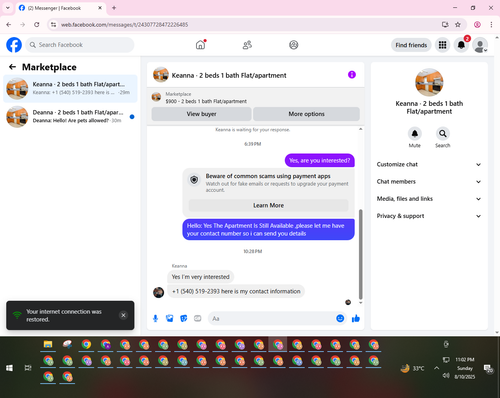Click the 'Yes, are you interested?' bubble
500x398 pixels.
(320, 160)
